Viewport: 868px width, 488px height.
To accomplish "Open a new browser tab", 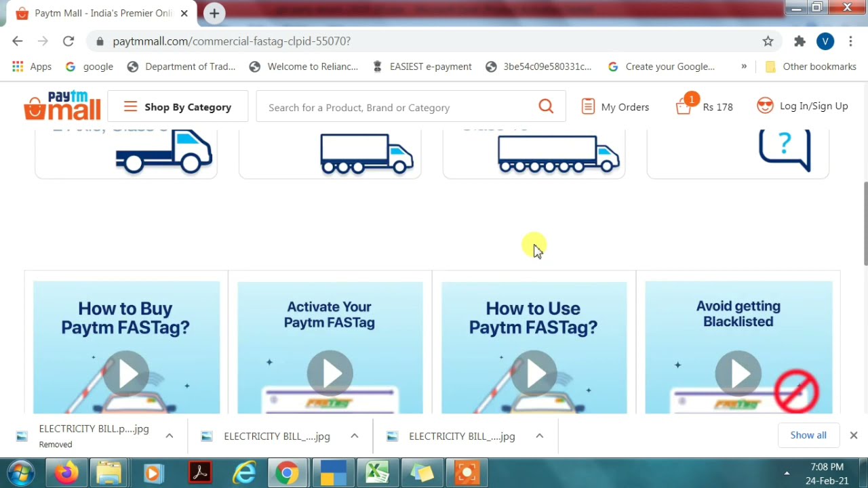I will 214,13.
